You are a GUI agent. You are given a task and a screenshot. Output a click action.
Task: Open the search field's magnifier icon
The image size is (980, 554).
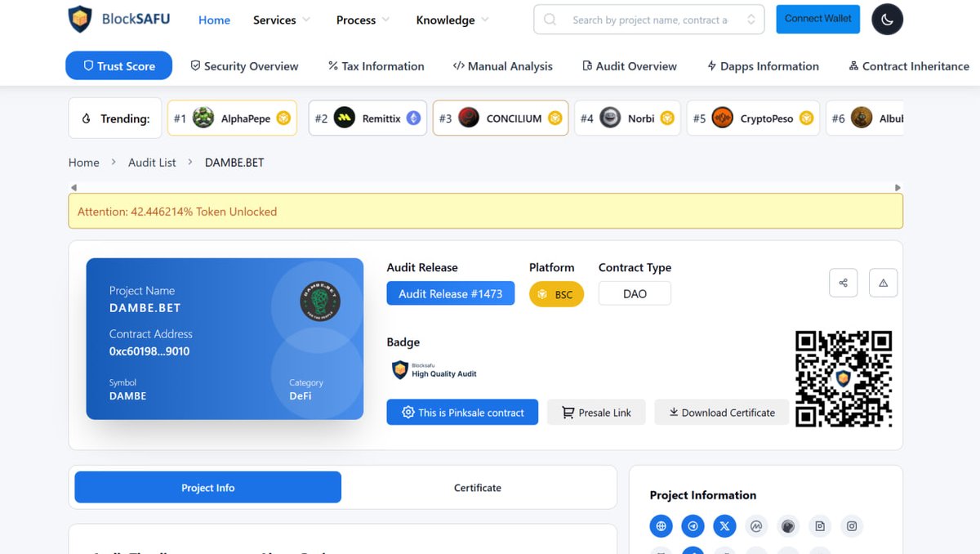click(x=549, y=19)
